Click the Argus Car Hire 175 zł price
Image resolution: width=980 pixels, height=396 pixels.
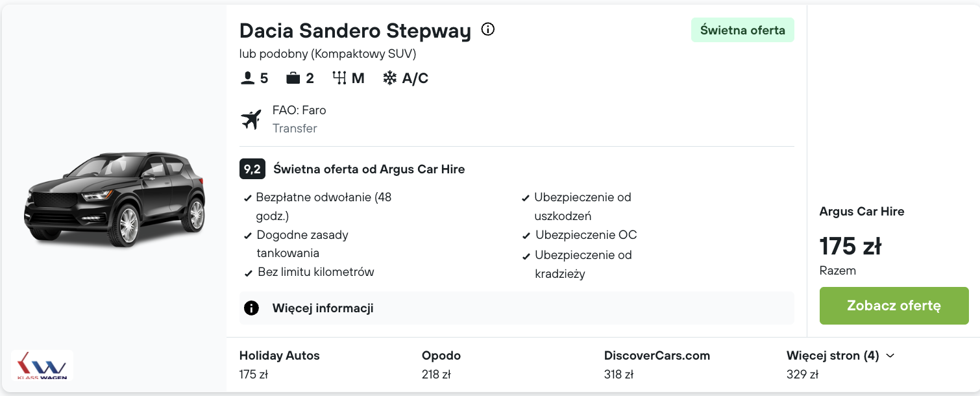(x=850, y=247)
